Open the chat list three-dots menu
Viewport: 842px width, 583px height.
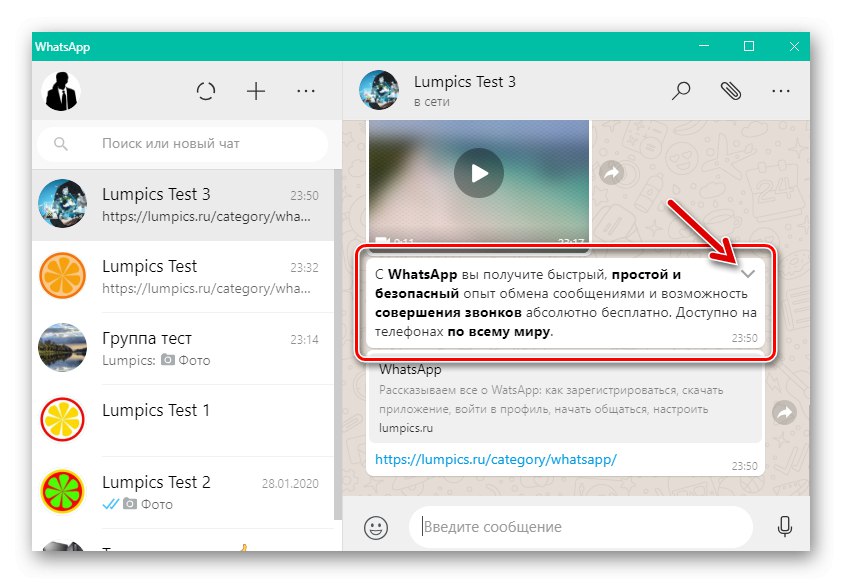(x=306, y=91)
